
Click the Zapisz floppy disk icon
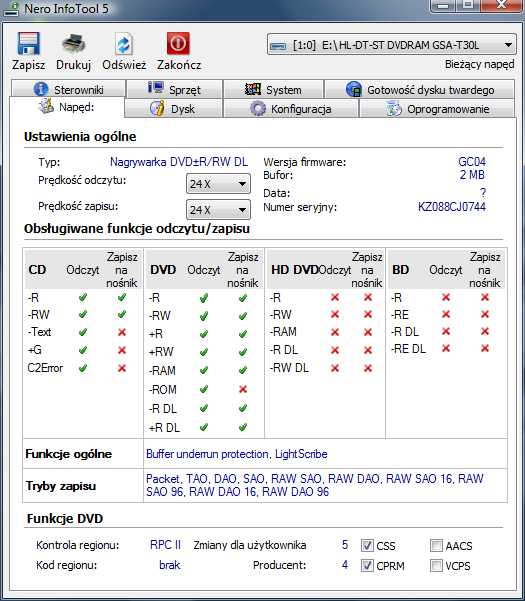pyautogui.click(x=28, y=43)
